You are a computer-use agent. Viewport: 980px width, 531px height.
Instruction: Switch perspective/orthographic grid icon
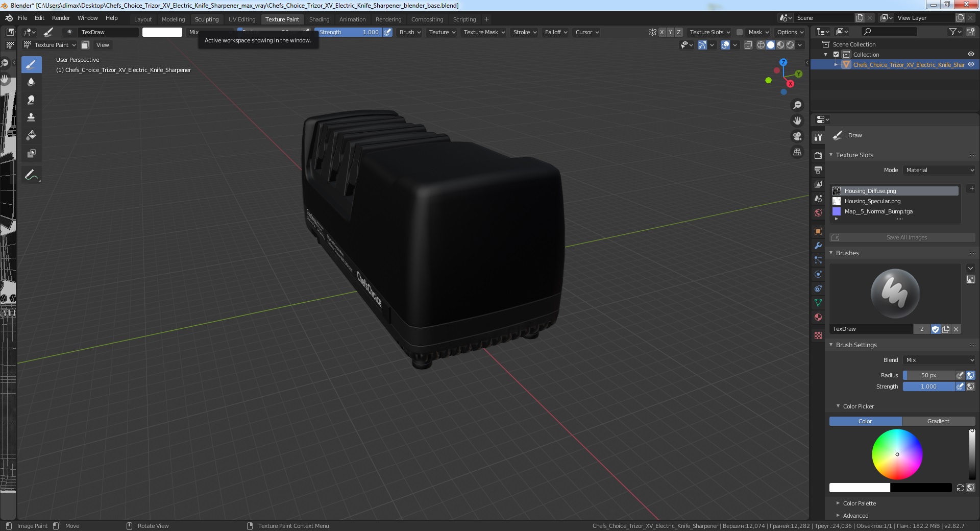coord(797,152)
